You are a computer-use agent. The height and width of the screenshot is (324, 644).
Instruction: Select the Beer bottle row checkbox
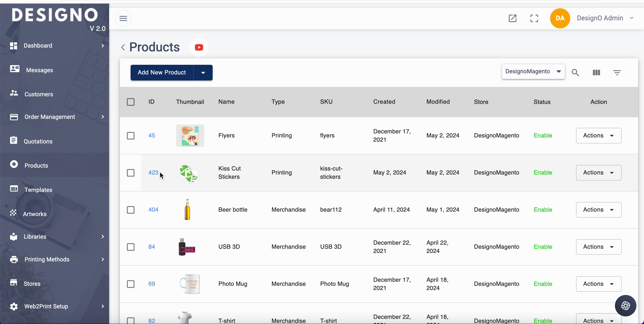(131, 210)
